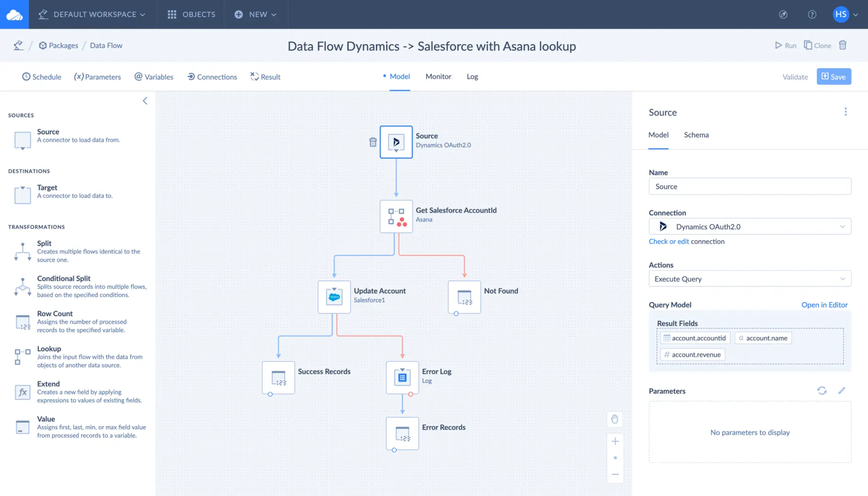This screenshot has height=496, width=868.
Task: Select the Success Records node
Action: coord(278,378)
